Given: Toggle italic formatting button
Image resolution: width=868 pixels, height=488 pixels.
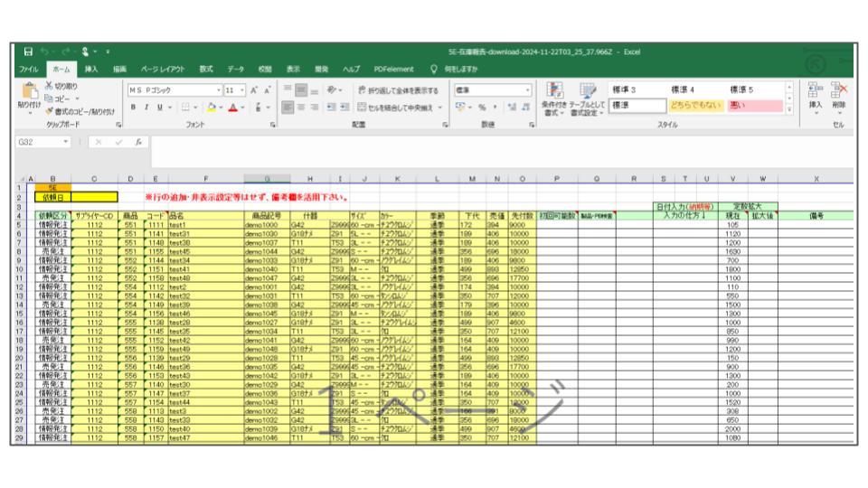Looking at the screenshot, I should tap(146, 107).
